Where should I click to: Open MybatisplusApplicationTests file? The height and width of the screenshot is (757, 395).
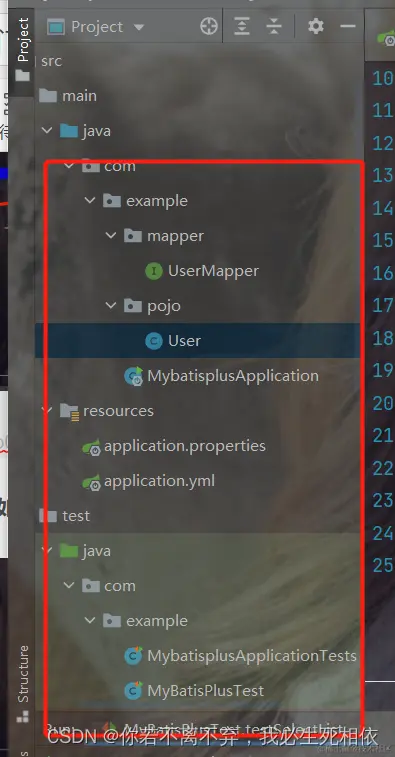[x=252, y=656]
